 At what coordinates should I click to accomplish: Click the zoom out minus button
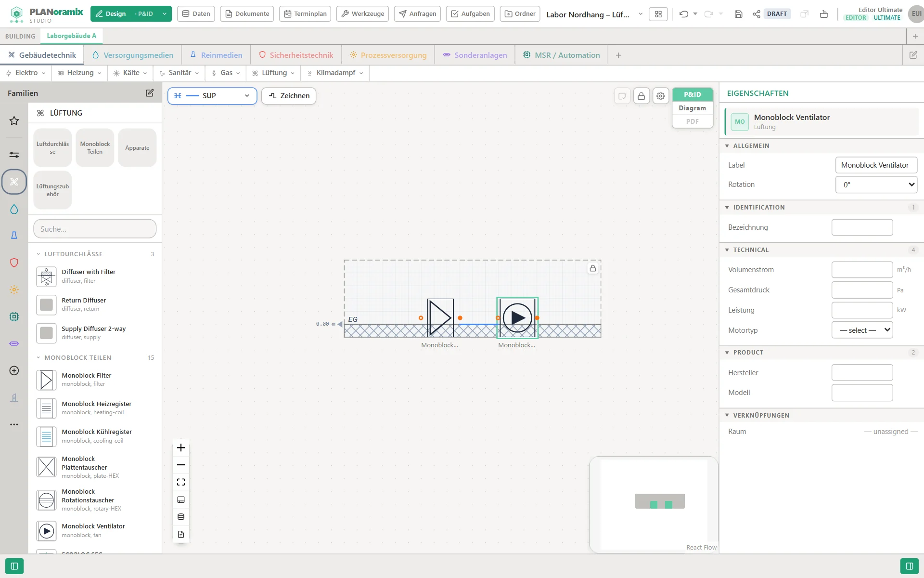(x=181, y=465)
